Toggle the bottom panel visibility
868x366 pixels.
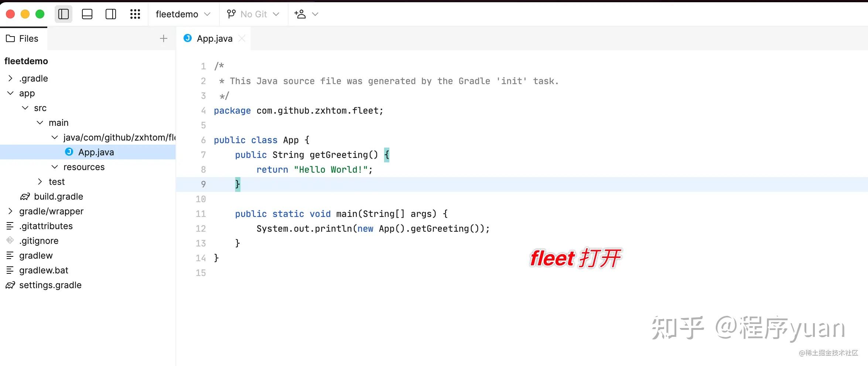coord(87,14)
